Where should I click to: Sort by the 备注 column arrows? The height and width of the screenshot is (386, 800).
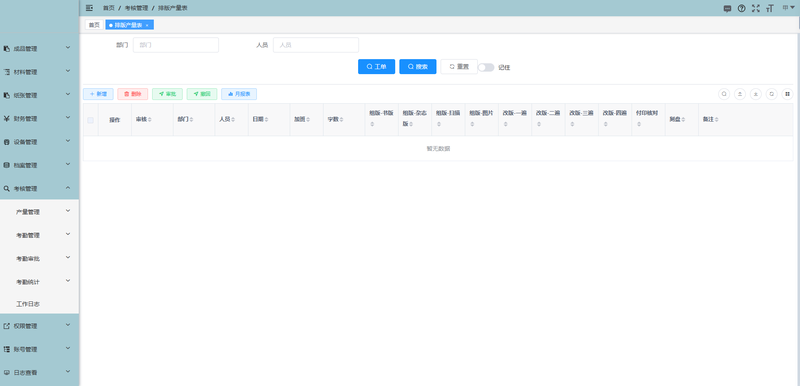tap(717, 120)
